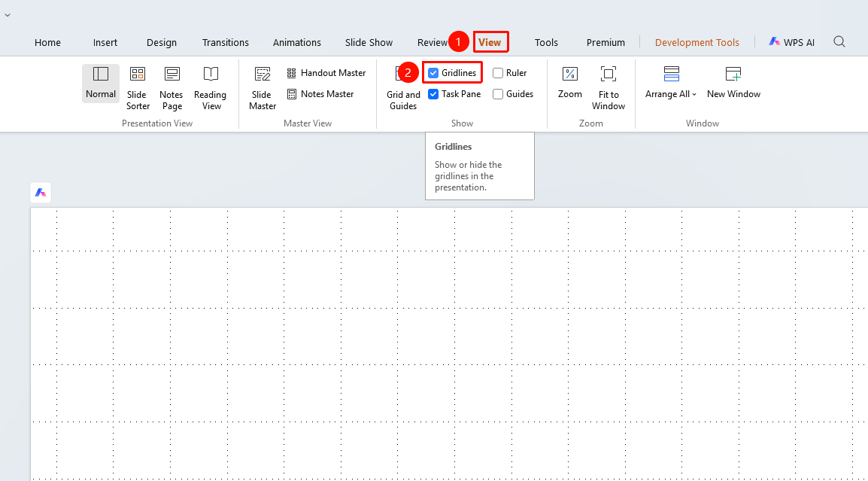
Task: Open a New Window
Action: pyautogui.click(x=733, y=83)
